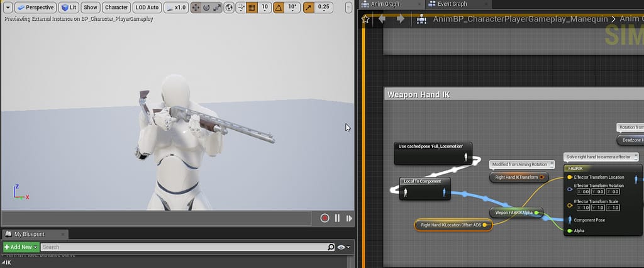
Task: Click AnimBP_CharacterPlayerGameplay_Manequin breadcrumb
Action: [x=520, y=19]
